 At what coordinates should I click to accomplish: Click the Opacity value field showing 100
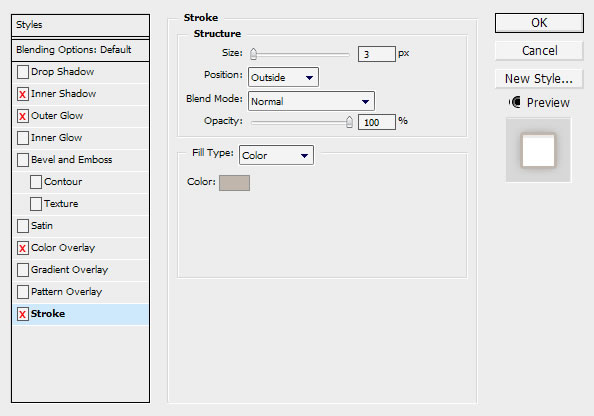pos(377,122)
